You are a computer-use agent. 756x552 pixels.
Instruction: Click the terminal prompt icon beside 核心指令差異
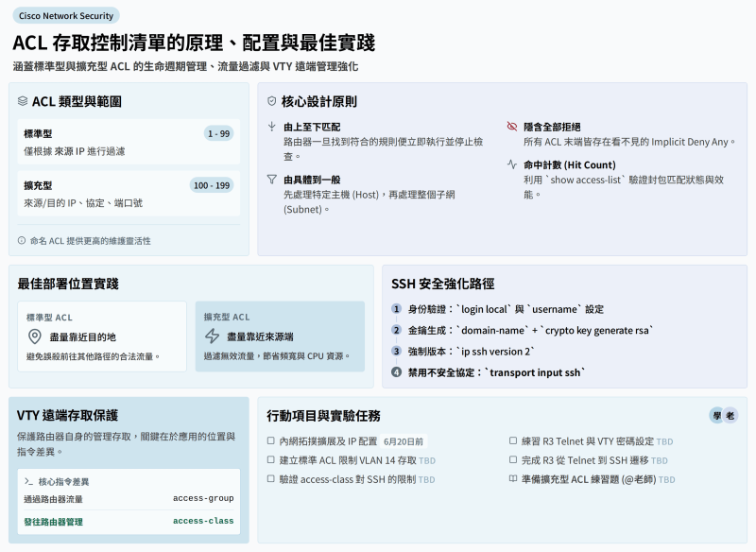click(29, 481)
